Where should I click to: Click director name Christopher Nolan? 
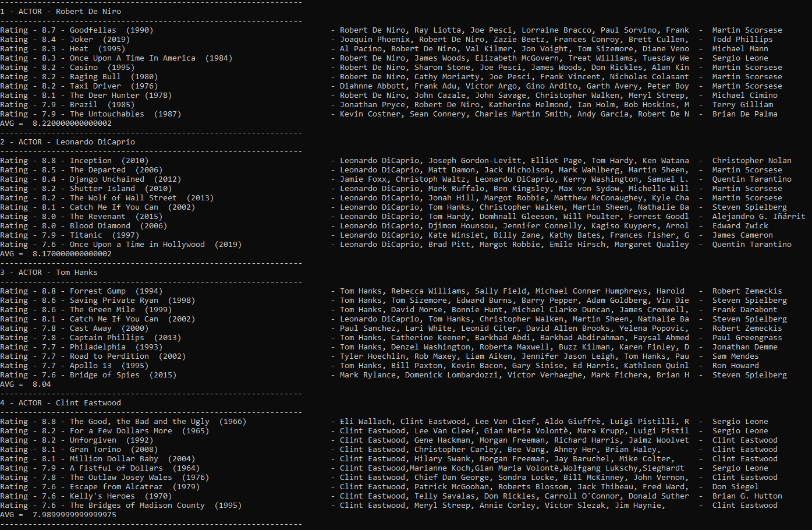tap(751, 161)
